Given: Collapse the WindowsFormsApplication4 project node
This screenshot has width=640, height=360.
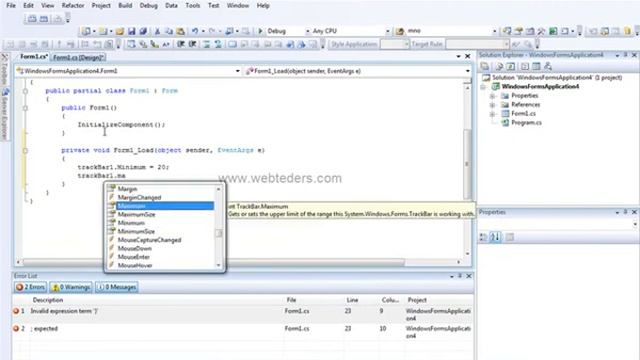Looking at the screenshot, I should coord(483,87).
